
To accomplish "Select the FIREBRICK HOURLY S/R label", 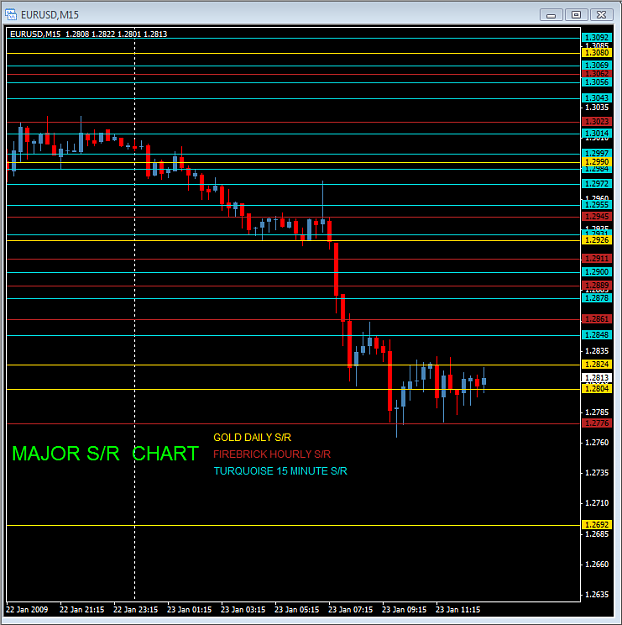I will point(272,454).
